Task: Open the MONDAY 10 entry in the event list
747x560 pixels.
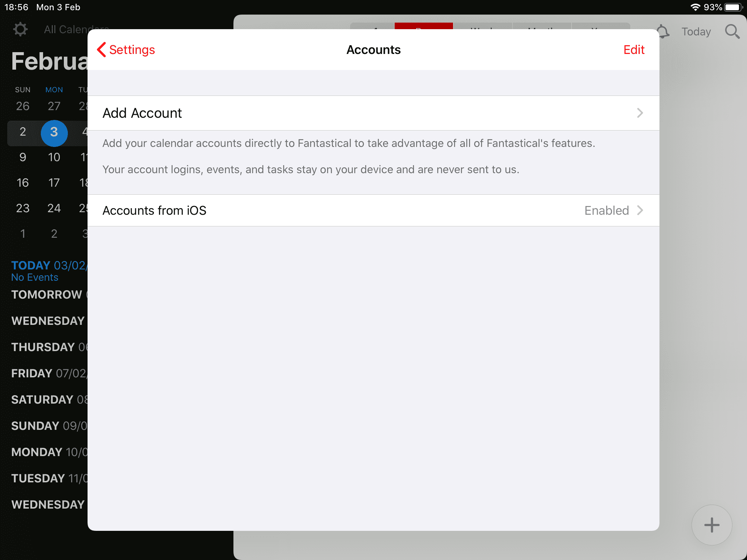Action: click(x=49, y=452)
